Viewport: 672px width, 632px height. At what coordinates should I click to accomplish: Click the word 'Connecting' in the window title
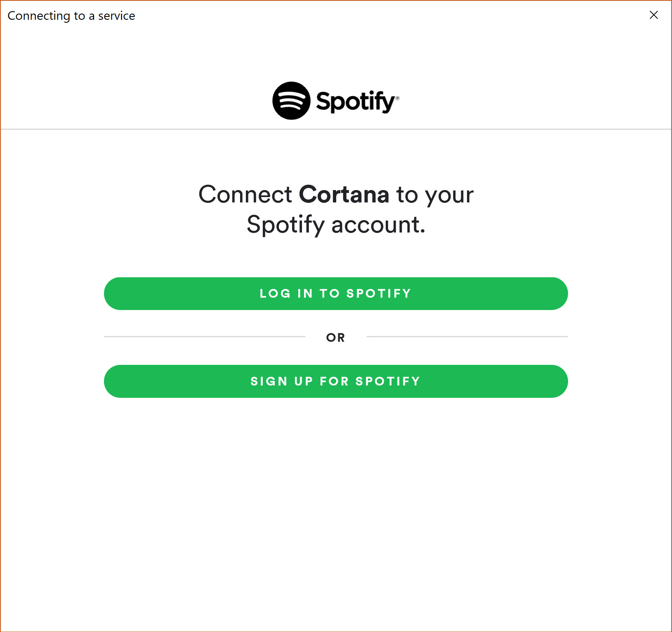coord(39,16)
